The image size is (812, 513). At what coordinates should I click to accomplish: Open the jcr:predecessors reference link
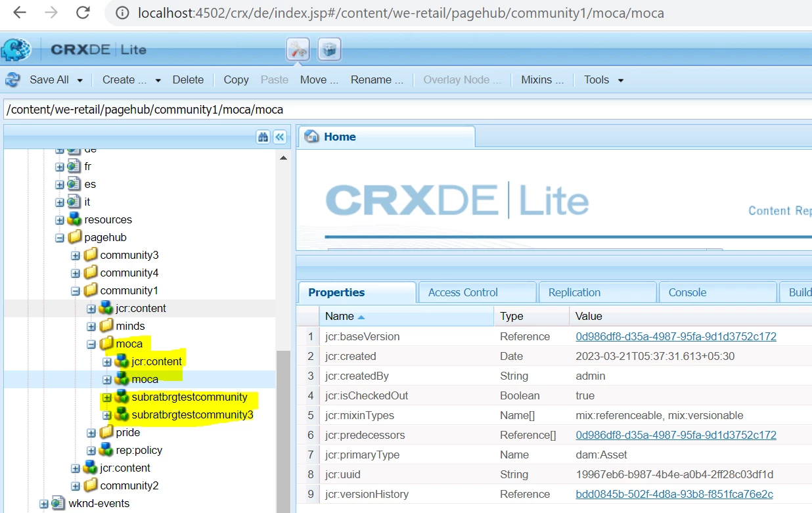676,435
